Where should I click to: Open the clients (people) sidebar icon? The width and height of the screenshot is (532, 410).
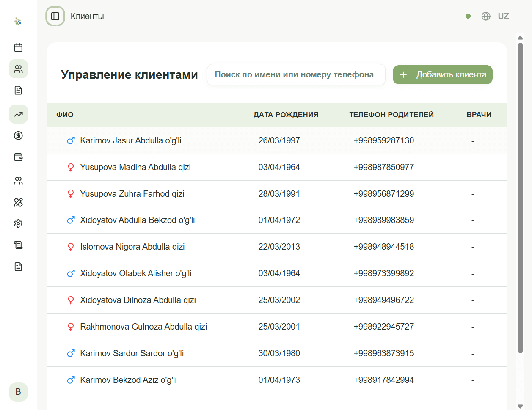click(x=18, y=69)
